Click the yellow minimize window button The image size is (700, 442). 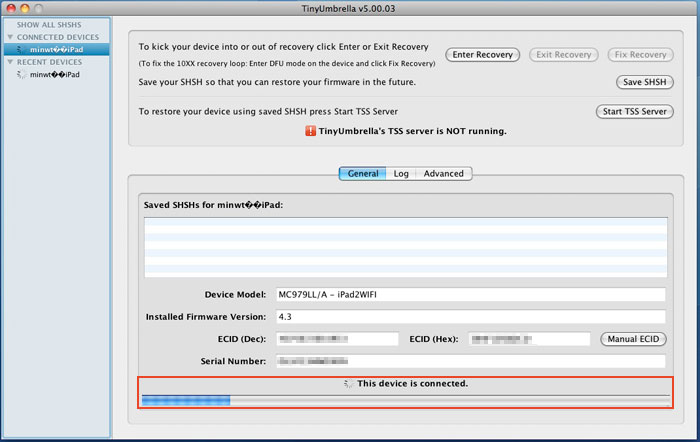coord(25,8)
